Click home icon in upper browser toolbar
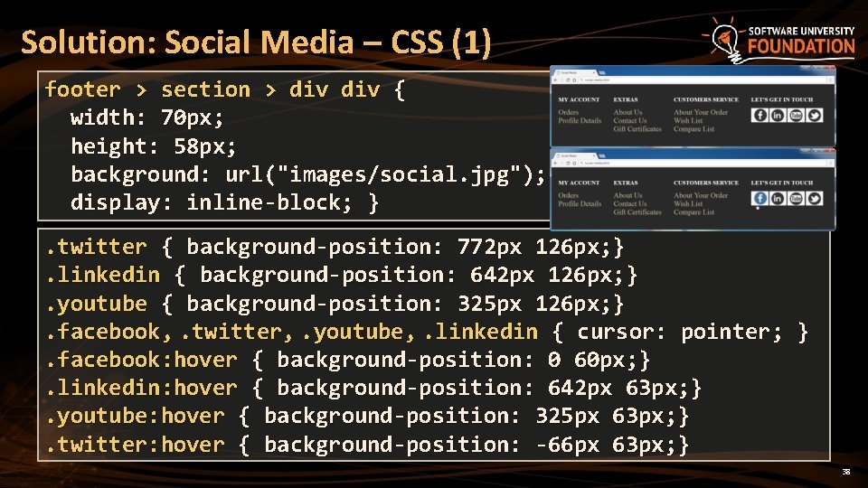The width and height of the screenshot is (868, 488). tap(574, 80)
